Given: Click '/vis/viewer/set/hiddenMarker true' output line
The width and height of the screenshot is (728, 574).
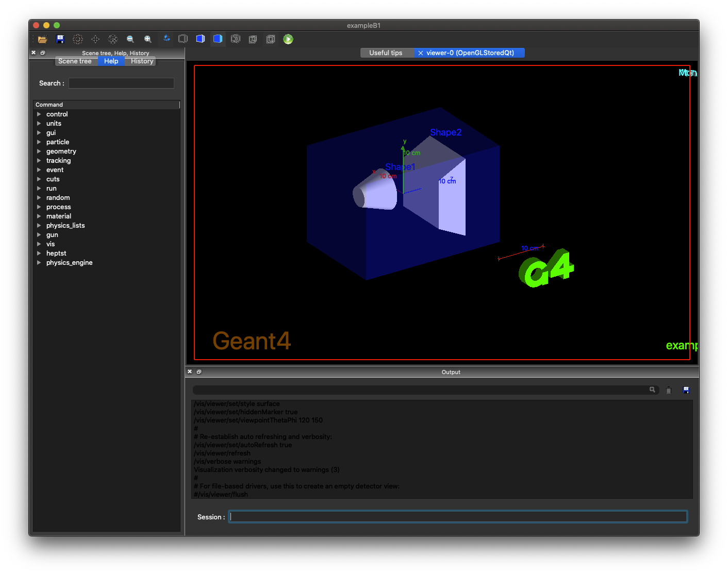Looking at the screenshot, I should pos(246,412).
